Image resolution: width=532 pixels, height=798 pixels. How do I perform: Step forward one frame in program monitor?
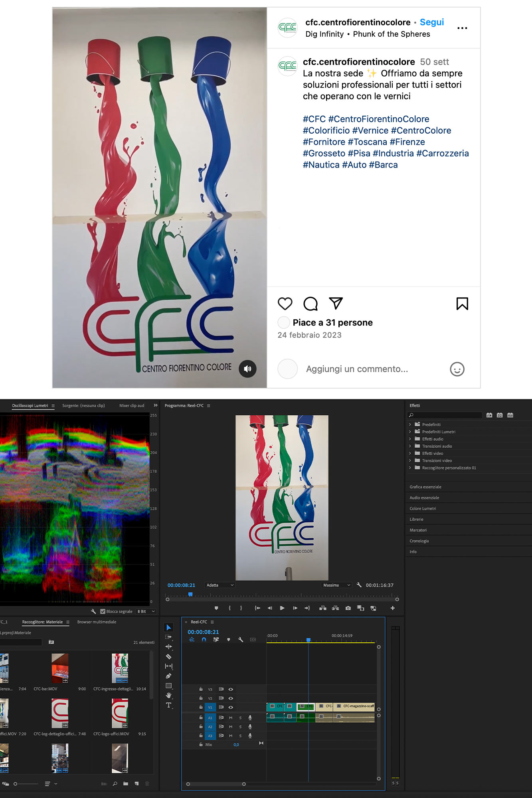(x=295, y=608)
